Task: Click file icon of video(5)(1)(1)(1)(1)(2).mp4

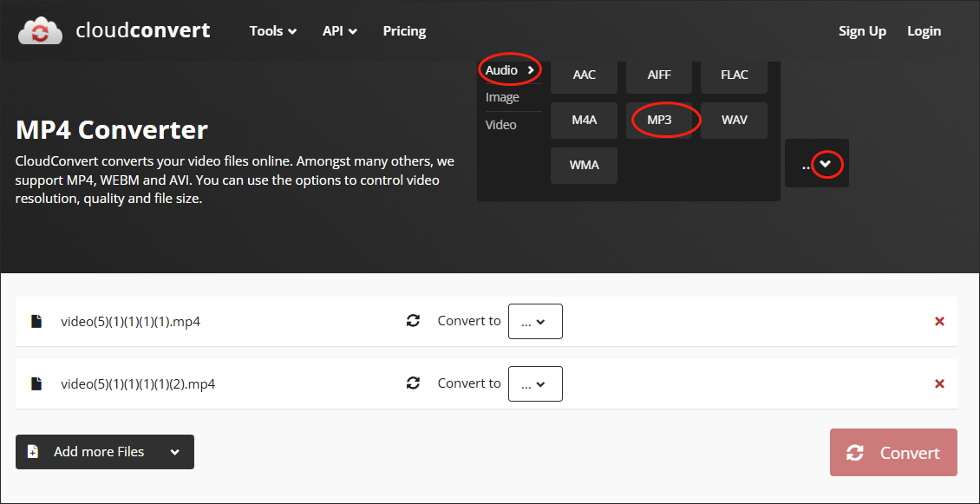Action: (x=37, y=384)
